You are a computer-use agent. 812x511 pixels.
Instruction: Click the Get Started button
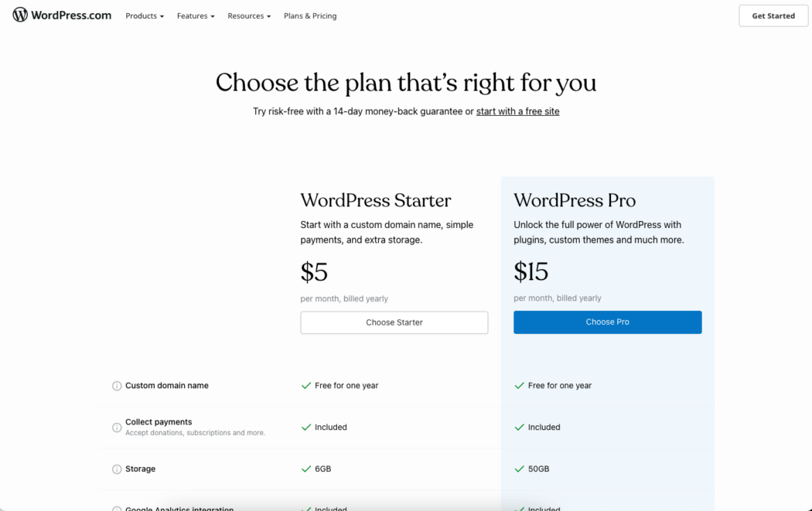773,15
